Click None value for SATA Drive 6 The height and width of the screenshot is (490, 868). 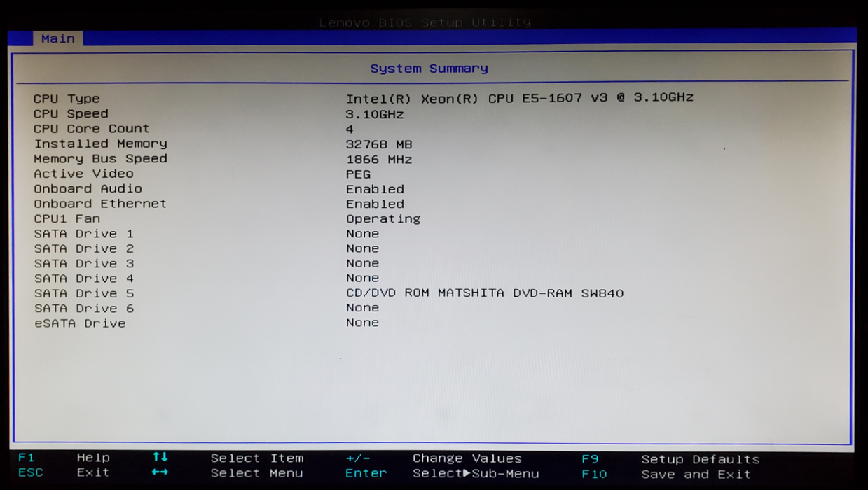[362, 308]
